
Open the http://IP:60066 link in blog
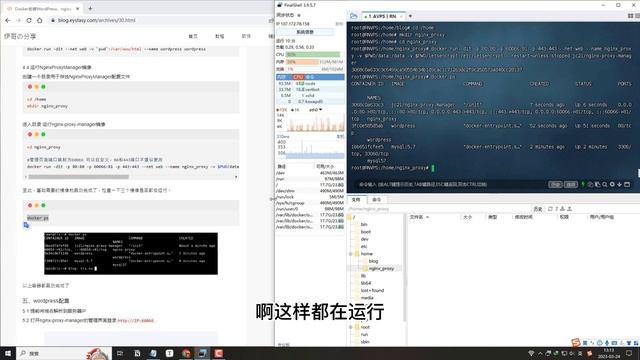click(136, 321)
